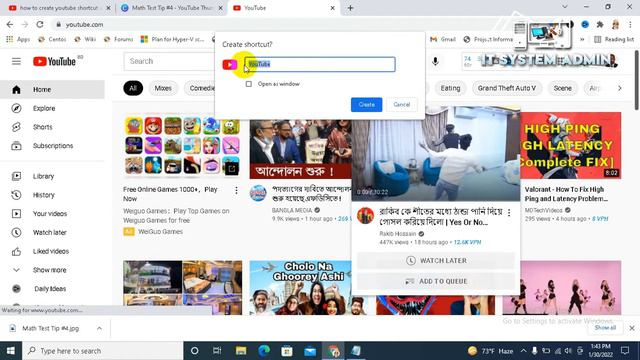
Task: Click the Windows Start button
Action: tap(11, 351)
